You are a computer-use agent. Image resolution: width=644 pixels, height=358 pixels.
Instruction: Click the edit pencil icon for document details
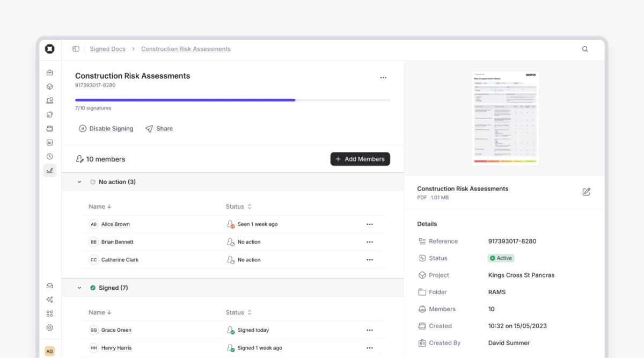click(587, 192)
